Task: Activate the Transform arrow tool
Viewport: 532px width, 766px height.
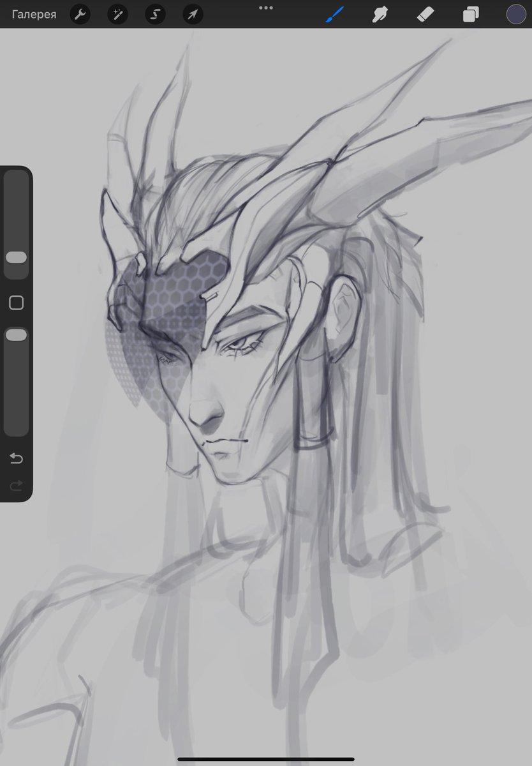Action: (x=192, y=14)
